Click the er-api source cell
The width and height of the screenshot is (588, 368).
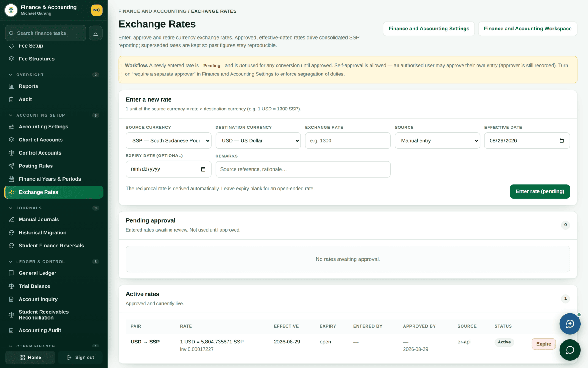click(x=464, y=342)
